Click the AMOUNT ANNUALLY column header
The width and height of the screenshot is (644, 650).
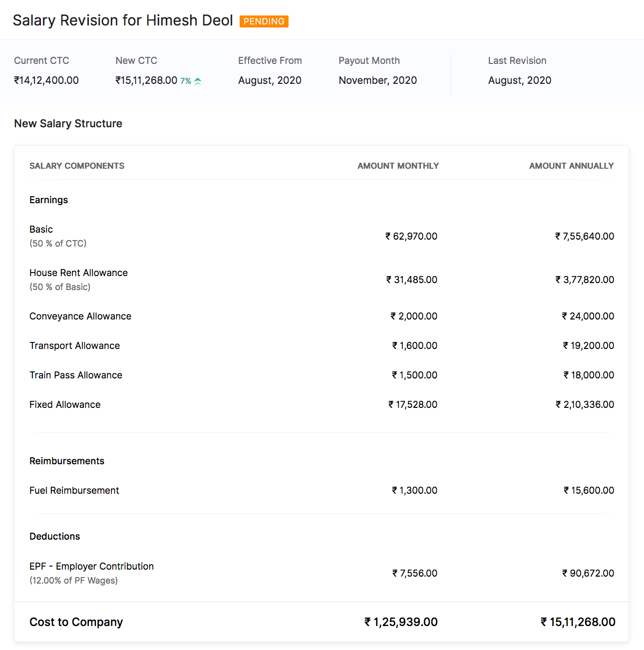pyautogui.click(x=572, y=166)
